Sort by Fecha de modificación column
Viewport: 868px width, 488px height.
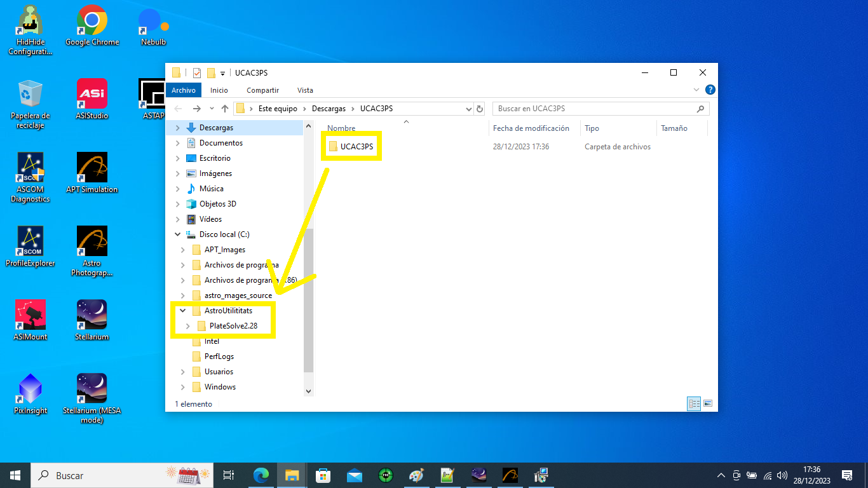[x=531, y=128]
